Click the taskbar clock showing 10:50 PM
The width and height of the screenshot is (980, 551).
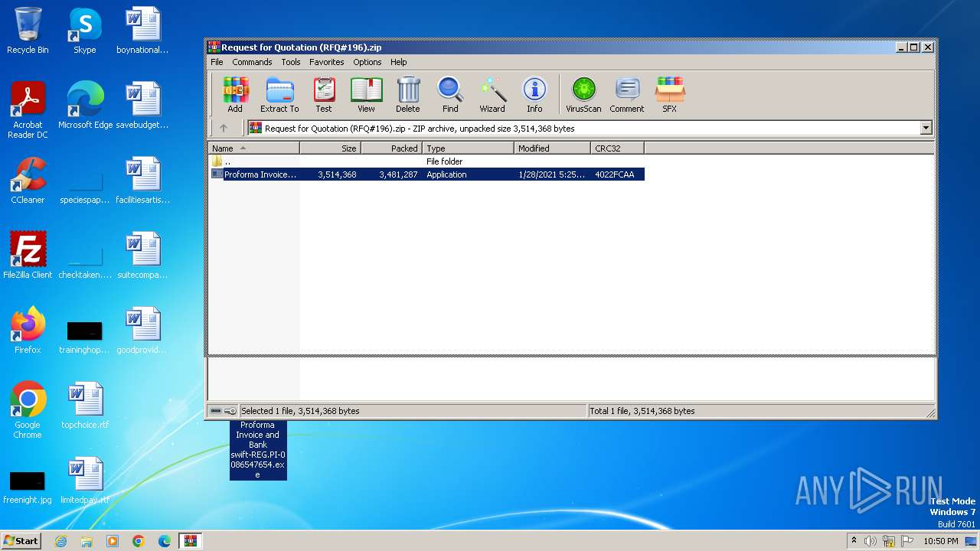tap(941, 541)
